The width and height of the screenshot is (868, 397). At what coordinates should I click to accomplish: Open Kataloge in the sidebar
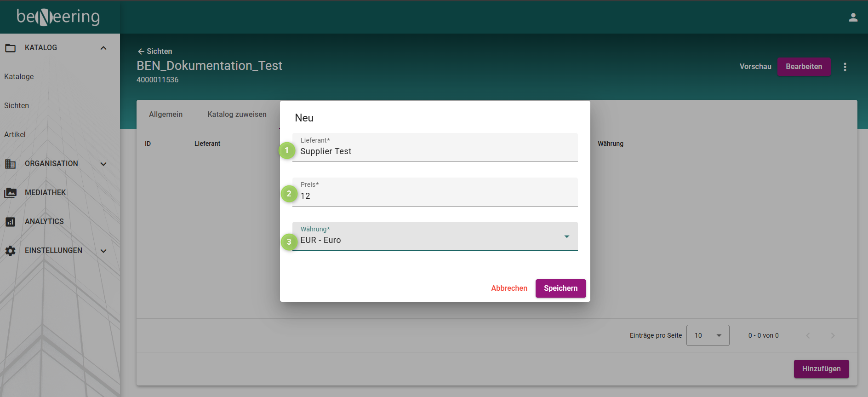tap(19, 77)
